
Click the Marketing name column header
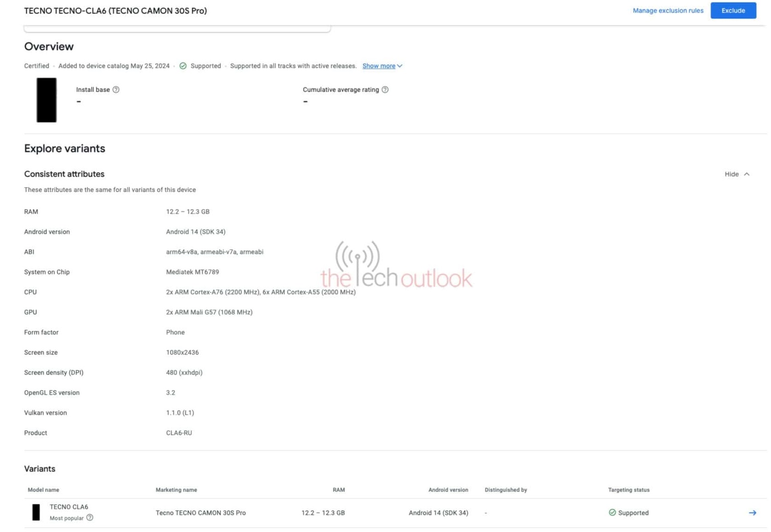tap(176, 490)
